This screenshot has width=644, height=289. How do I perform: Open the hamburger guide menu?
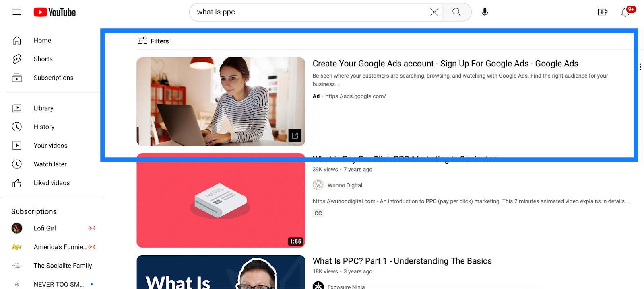(x=17, y=12)
